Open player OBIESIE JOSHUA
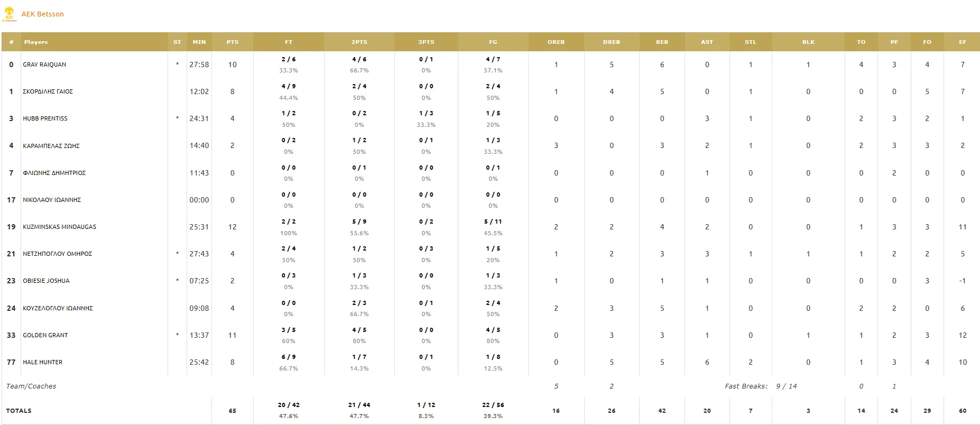 [x=46, y=281]
